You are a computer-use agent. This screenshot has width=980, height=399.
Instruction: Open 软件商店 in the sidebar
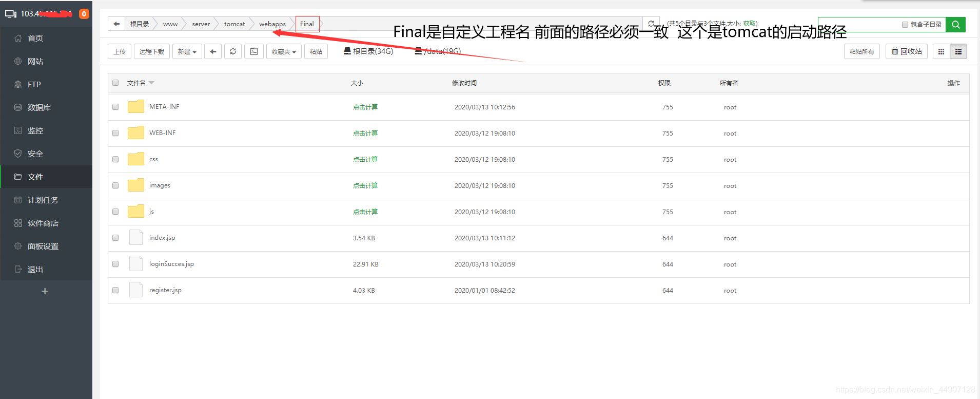[x=46, y=223]
